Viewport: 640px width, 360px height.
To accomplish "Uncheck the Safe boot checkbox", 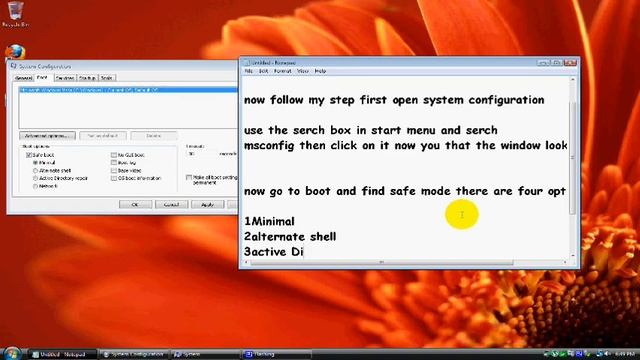I will 29,155.
